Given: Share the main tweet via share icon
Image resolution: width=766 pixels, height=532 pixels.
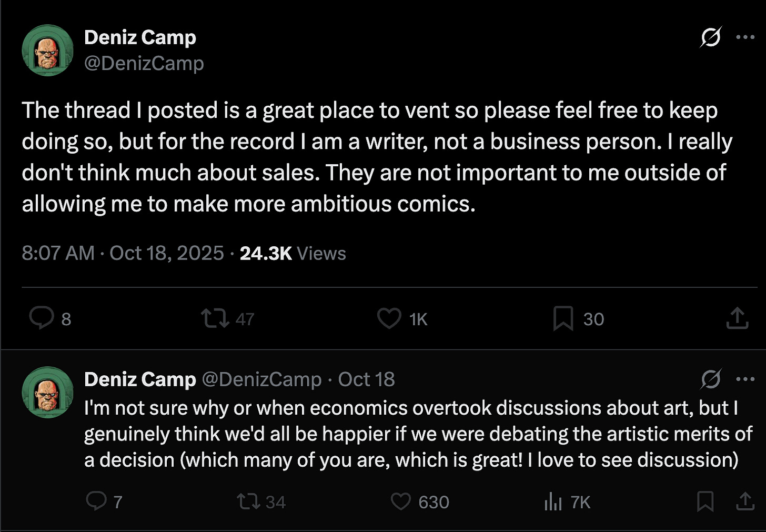Looking at the screenshot, I should [x=737, y=318].
